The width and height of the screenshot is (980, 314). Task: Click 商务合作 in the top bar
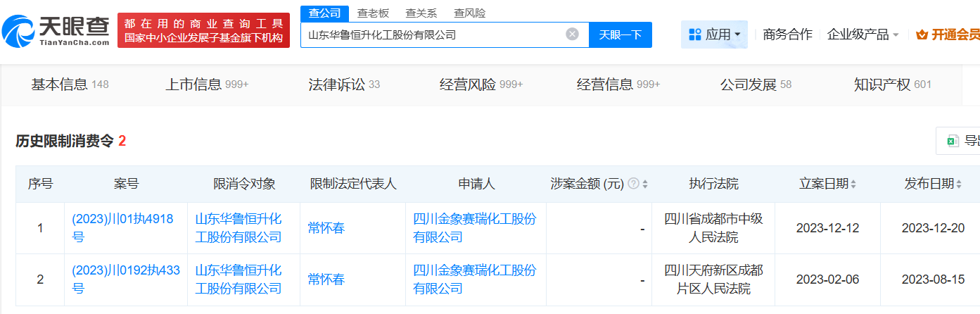tap(787, 34)
